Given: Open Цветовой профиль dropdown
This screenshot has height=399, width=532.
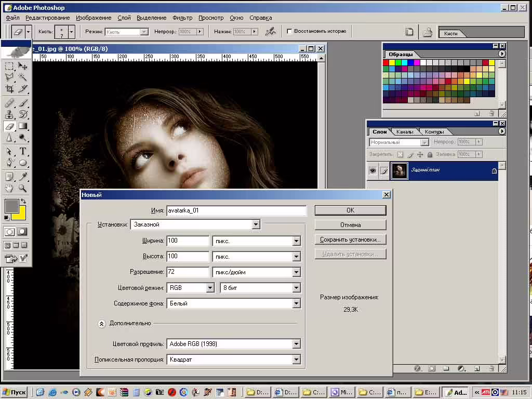Looking at the screenshot, I should [296, 344].
